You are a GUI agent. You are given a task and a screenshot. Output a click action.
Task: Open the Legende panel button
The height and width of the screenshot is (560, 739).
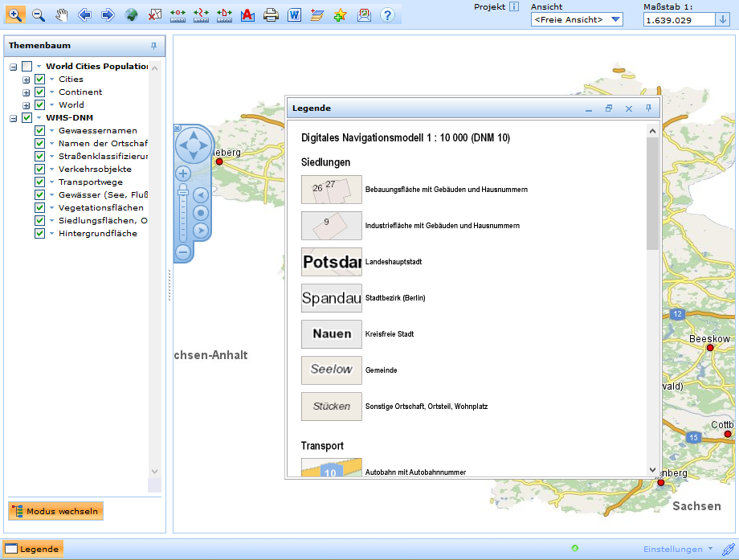pyautogui.click(x=32, y=549)
